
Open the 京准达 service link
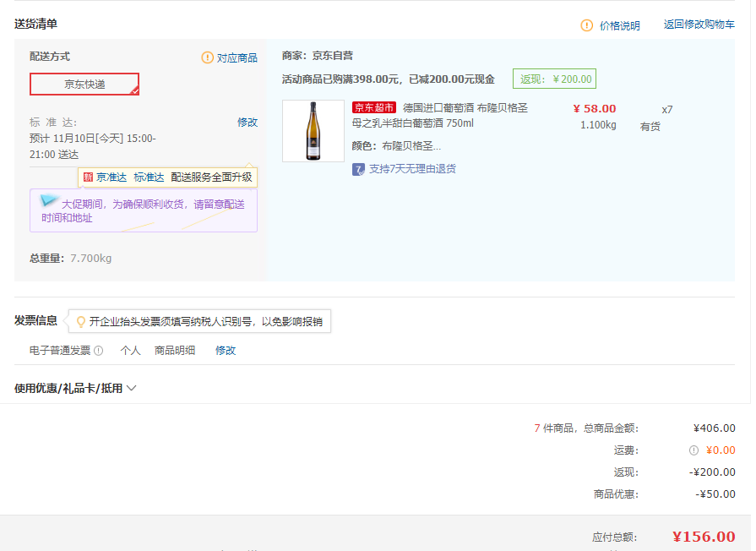111,177
